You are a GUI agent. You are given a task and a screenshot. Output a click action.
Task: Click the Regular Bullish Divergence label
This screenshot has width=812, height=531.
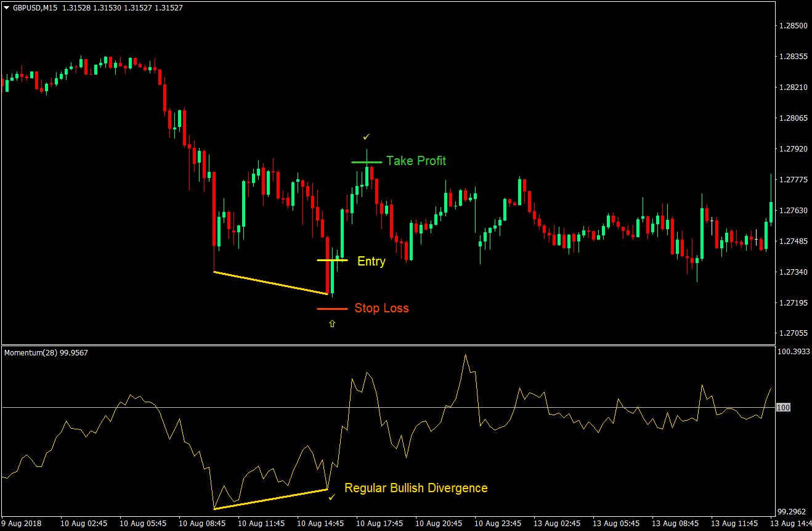[416, 488]
